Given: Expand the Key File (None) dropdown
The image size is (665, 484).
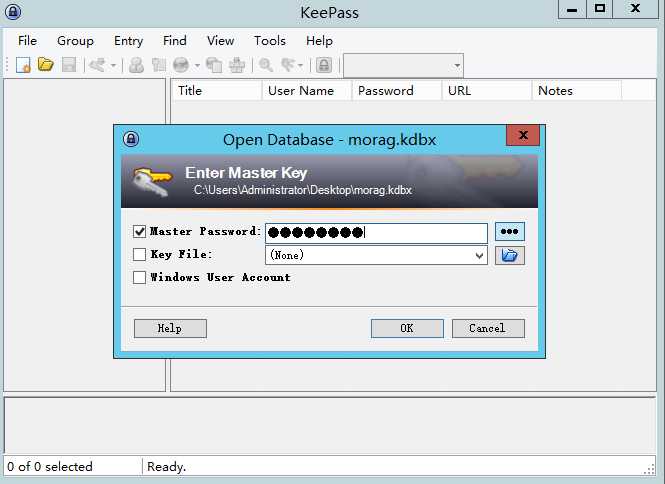Looking at the screenshot, I should tap(479, 255).
